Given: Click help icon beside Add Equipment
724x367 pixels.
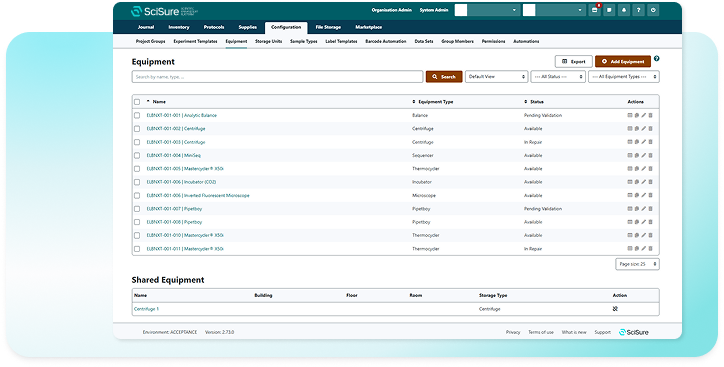Looking at the screenshot, I should tap(657, 59).
